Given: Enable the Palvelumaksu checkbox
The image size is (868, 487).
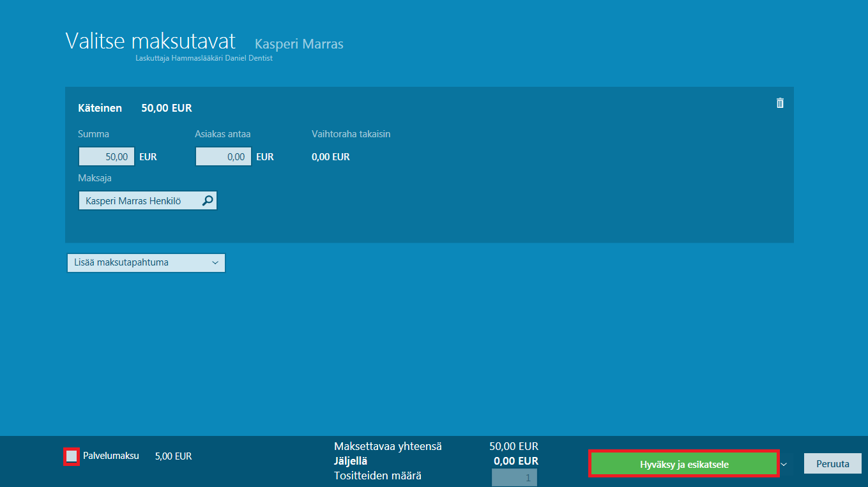Looking at the screenshot, I should [x=72, y=456].
